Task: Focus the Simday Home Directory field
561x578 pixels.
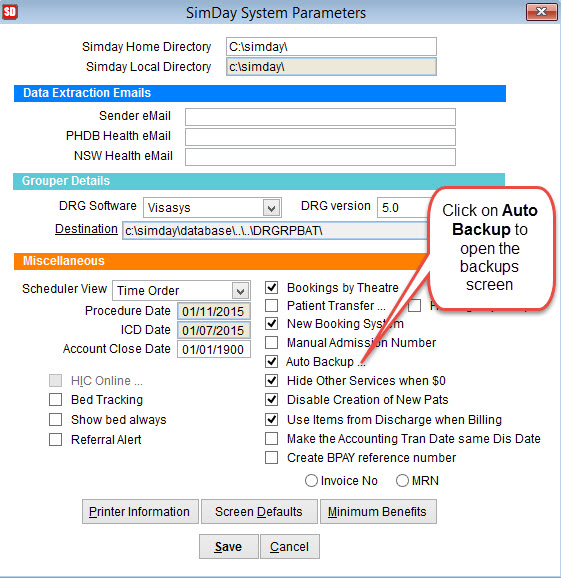Action: point(331,47)
